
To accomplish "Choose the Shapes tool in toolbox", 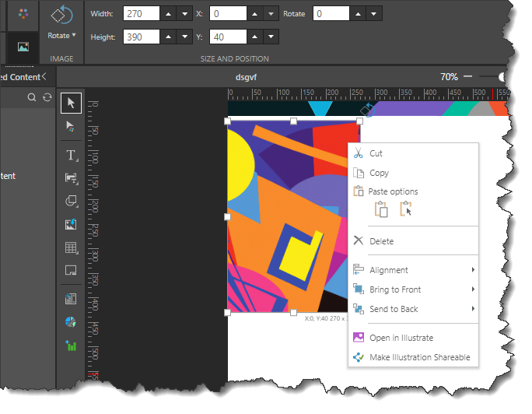I will point(71,201).
